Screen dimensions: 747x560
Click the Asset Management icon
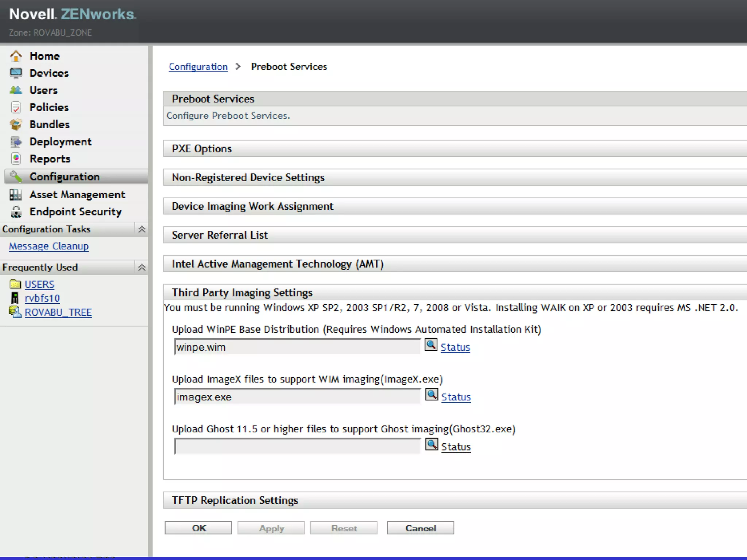point(16,195)
